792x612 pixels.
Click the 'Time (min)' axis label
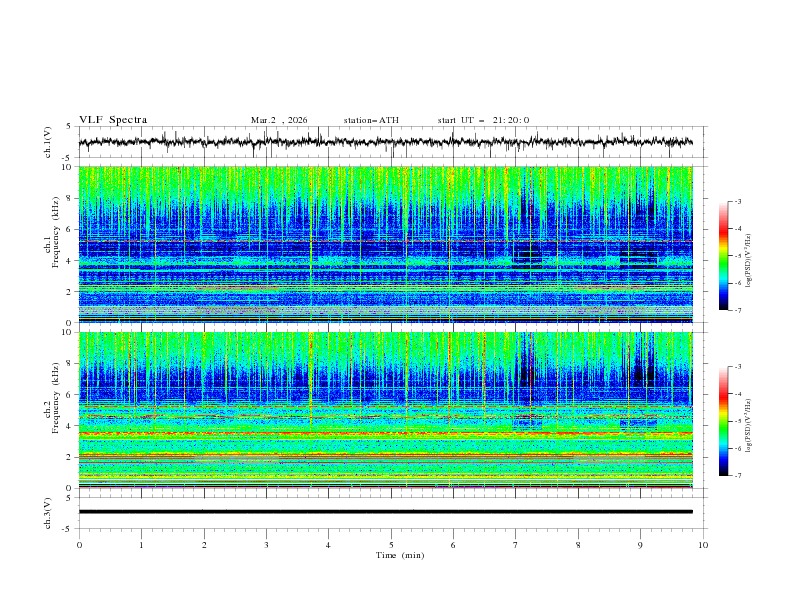click(x=400, y=555)
